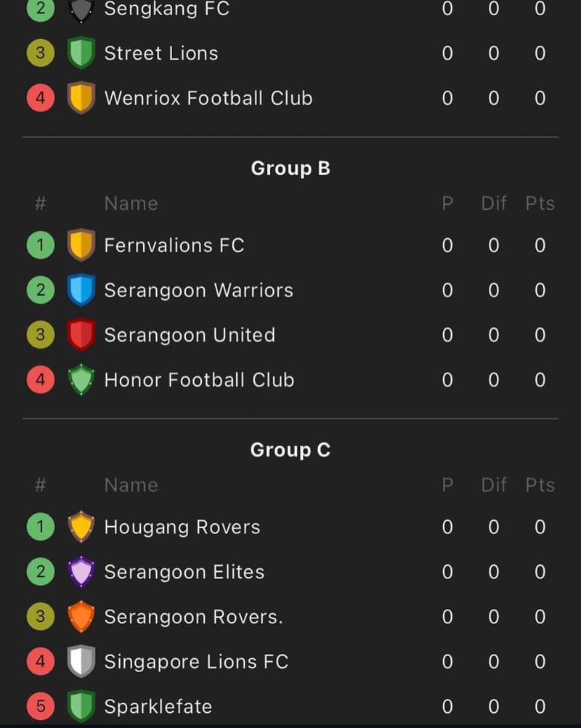Select the Serangoon Elites purple shield

click(x=81, y=572)
